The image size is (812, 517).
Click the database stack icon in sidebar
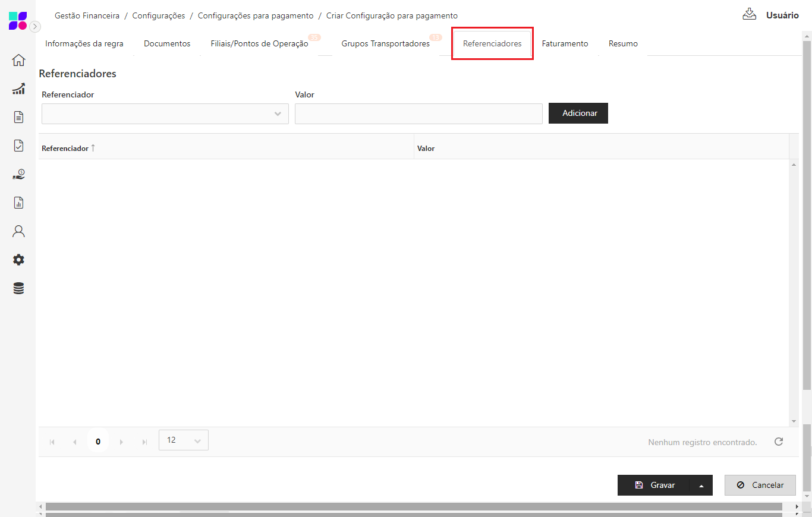[x=18, y=288]
